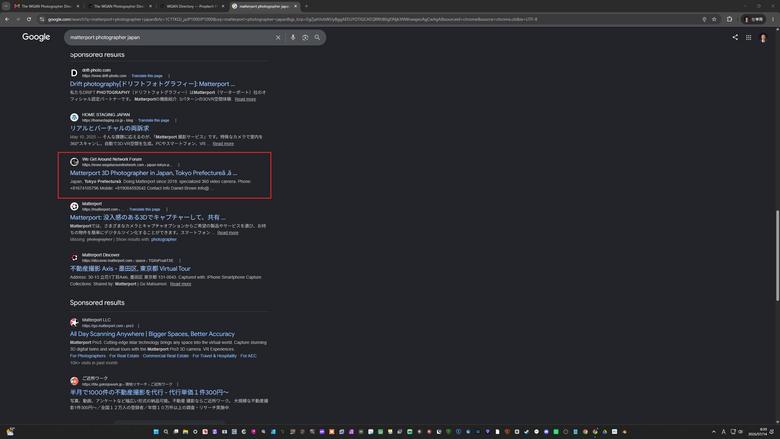Screen dimensions: 780x439
Task: Open For Travel & Hospitality ad sitelink
Action: pyautogui.click(x=214, y=356)
